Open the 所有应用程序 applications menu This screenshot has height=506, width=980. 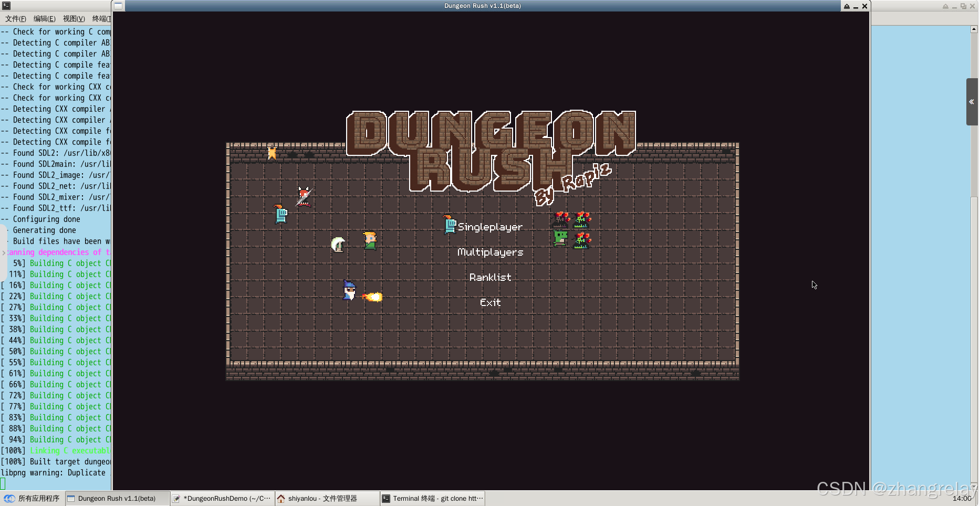[x=32, y=498]
